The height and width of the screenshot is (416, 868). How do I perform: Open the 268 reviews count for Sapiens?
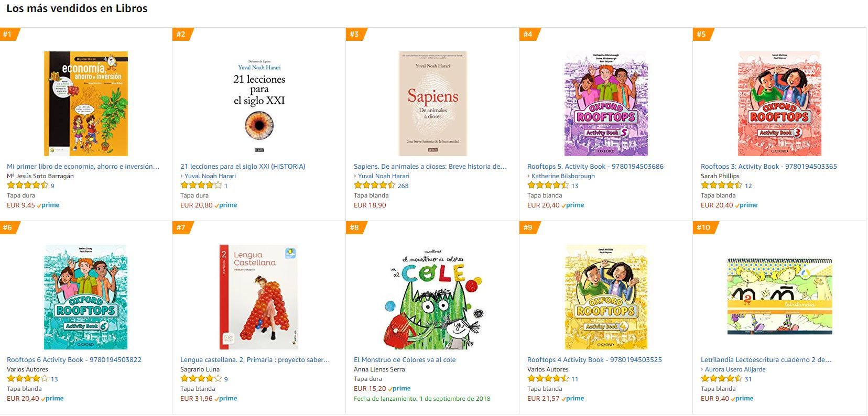(x=403, y=186)
